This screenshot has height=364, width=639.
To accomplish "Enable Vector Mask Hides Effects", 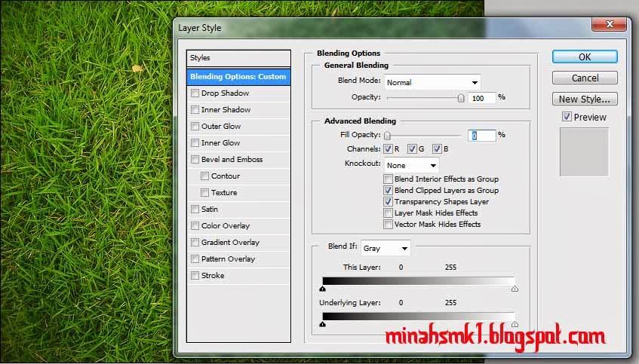I will [388, 225].
